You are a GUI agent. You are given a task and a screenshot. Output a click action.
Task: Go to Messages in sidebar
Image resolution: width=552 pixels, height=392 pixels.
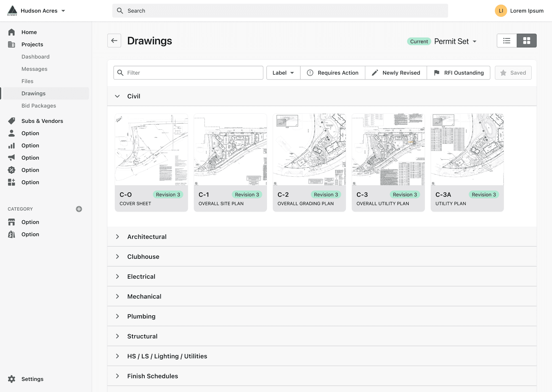point(34,69)
